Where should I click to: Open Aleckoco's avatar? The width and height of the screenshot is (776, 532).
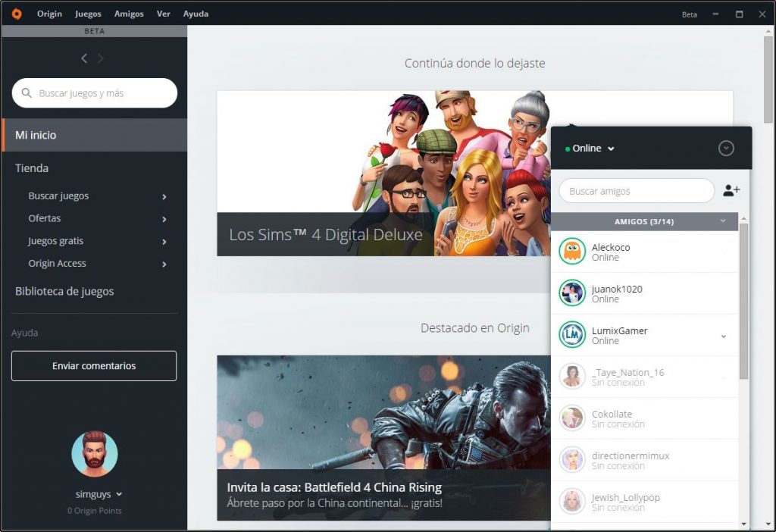click(x=572, y=252)
